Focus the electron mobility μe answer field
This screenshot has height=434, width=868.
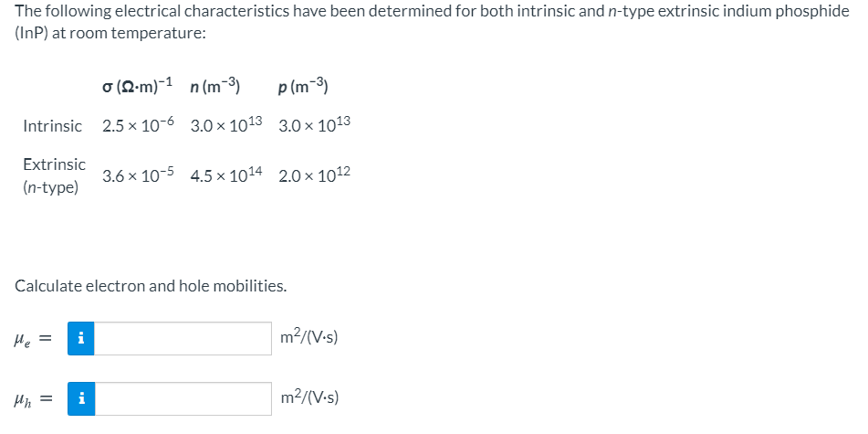183,338
